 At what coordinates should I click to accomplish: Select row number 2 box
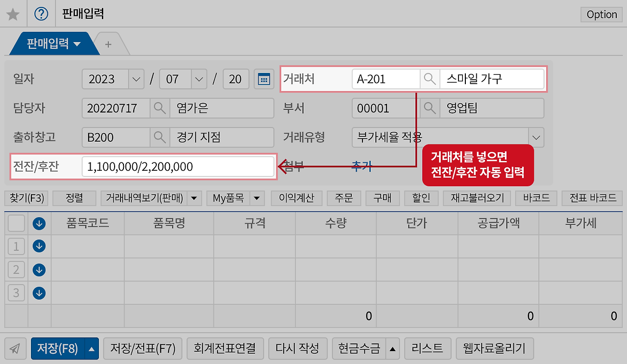[16, 270]
